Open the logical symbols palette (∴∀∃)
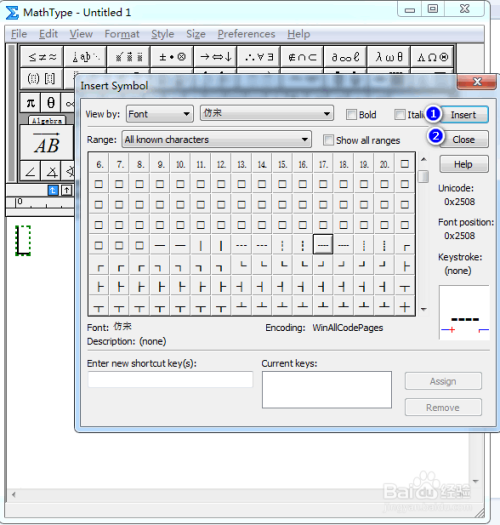 259,57
